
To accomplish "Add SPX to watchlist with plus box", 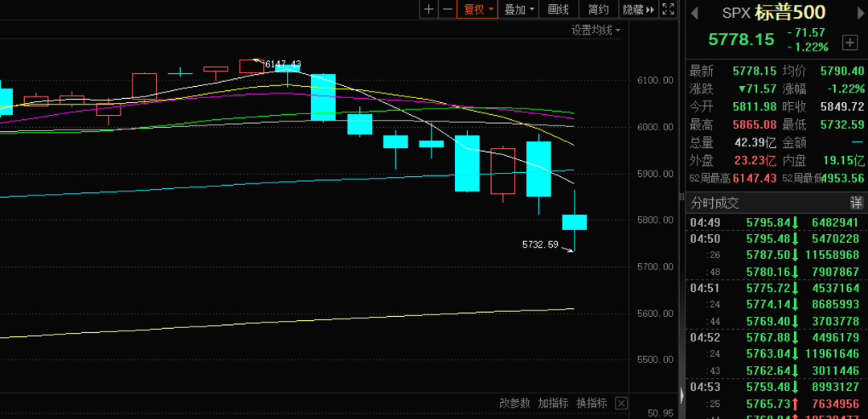I will click(849, 42).
